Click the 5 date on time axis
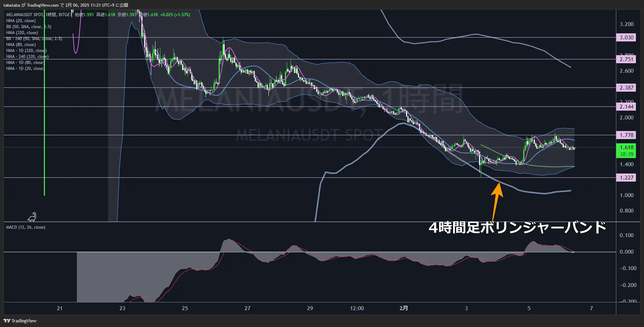Viewport: 644px width, 327px height. 529,308
